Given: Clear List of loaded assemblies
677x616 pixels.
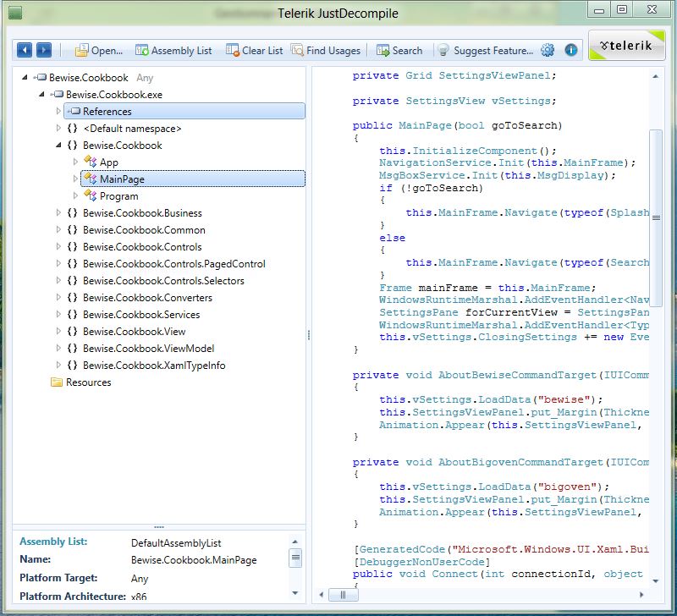Looking at the screenshot, I should click(255, 51).
